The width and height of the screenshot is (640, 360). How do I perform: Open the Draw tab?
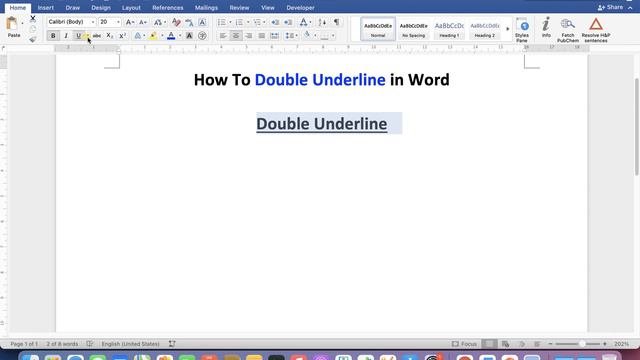click(73, 8)
